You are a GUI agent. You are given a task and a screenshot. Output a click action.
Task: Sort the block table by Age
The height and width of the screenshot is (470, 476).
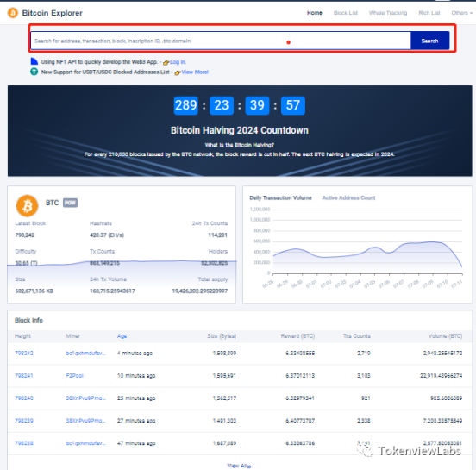122,336
